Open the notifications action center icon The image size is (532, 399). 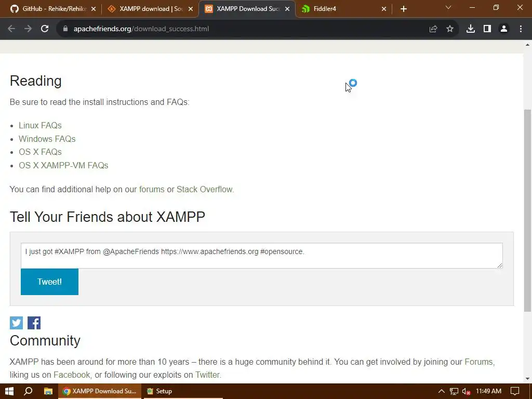point(515,391)
